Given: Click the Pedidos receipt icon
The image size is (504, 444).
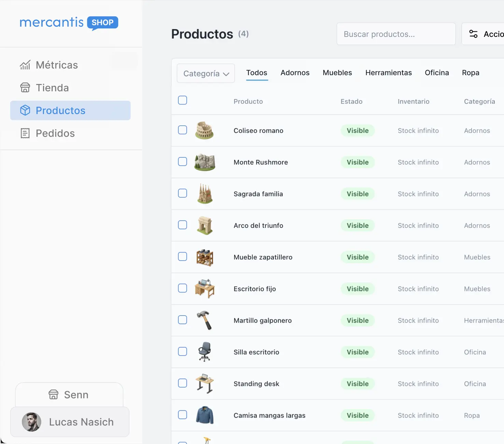Looking at the screenshot, I should coord(25,133).
